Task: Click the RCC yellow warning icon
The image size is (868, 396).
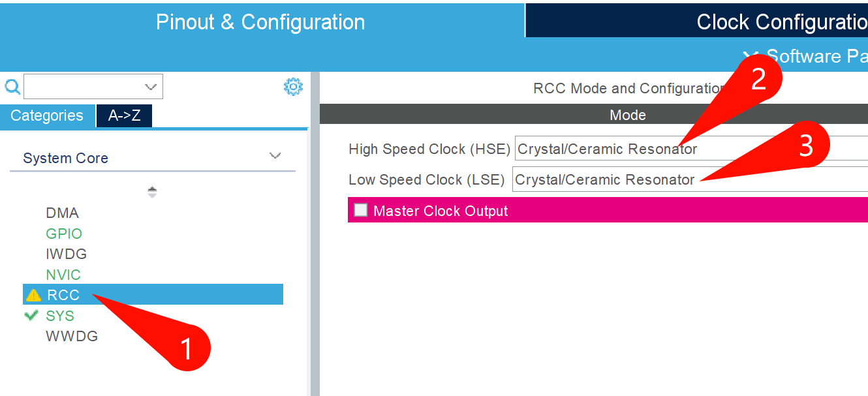Action: (33, 296)
